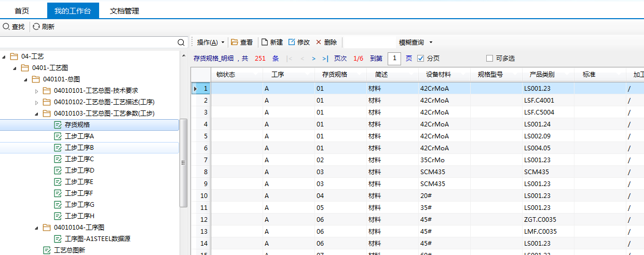The image size is (644, 255).
Task: Open the 模糊查询 dropdown arrow
Action: point(431,42)
